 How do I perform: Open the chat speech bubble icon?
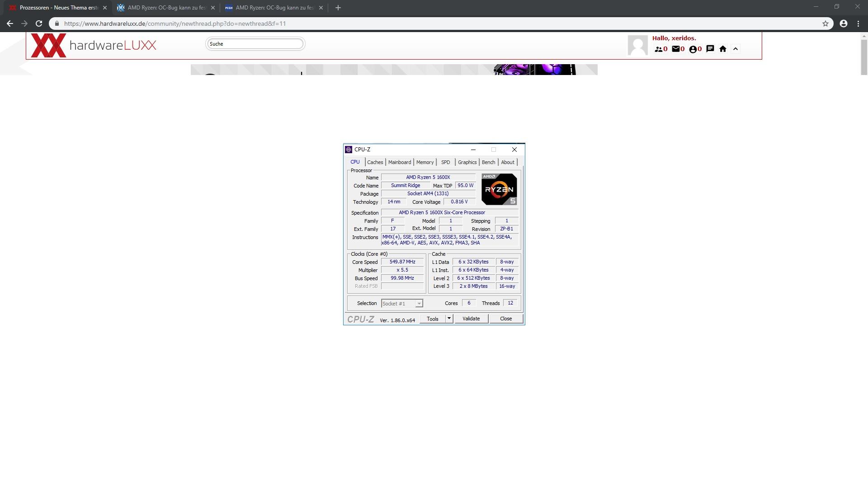click(710, 49)
